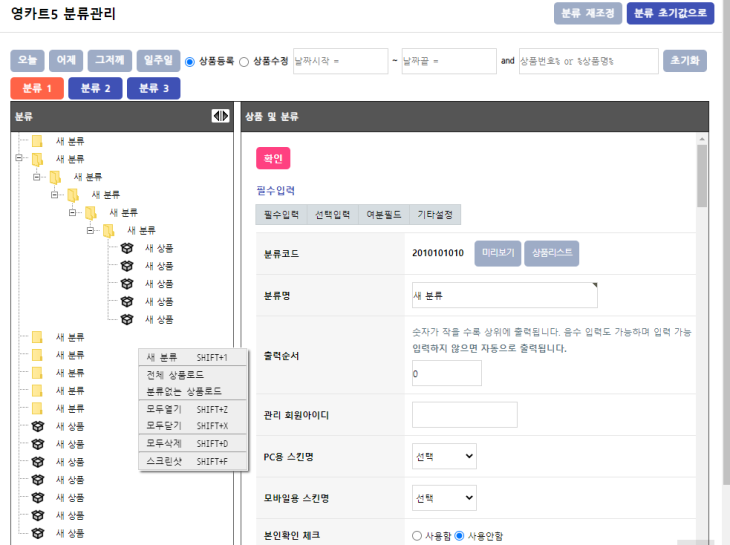Click the 분류 3 tab button

point(154,88)
